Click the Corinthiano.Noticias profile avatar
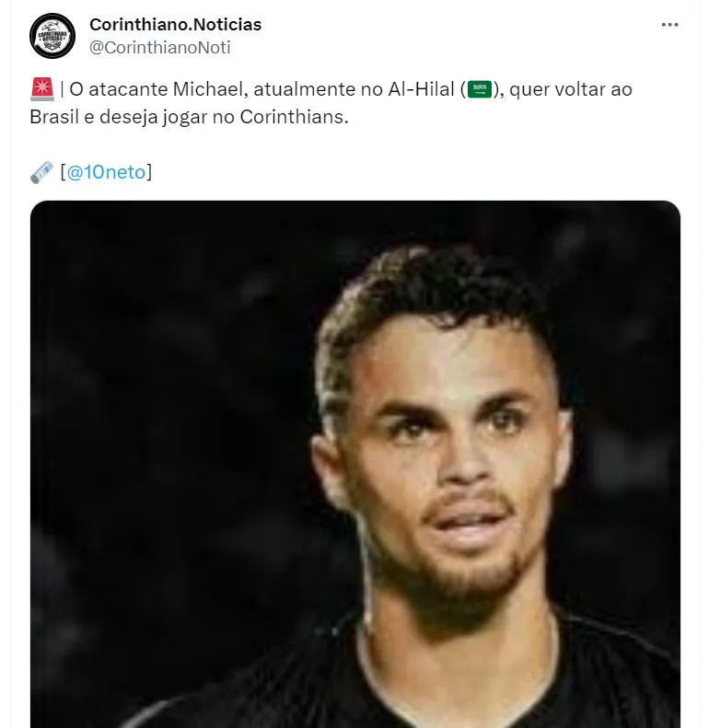 point(52,36)
